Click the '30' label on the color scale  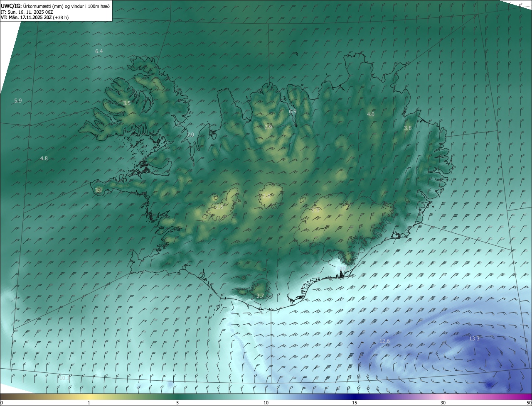coord(443,403)
